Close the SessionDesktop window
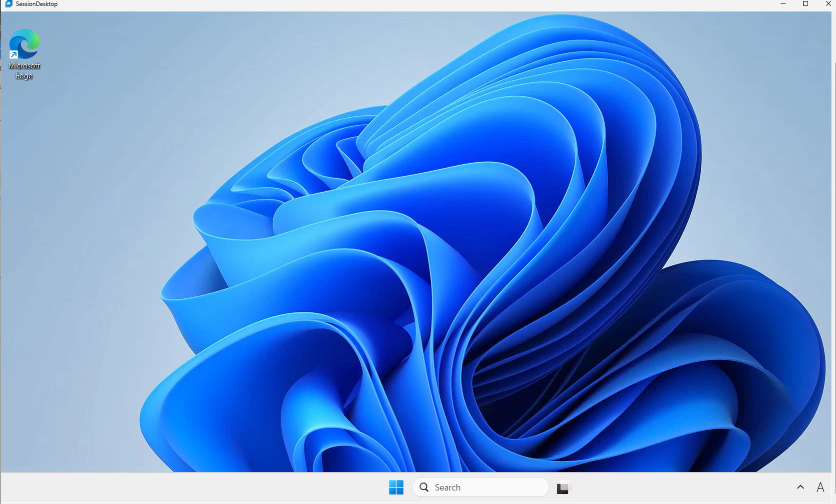 [x=828, y=4]
